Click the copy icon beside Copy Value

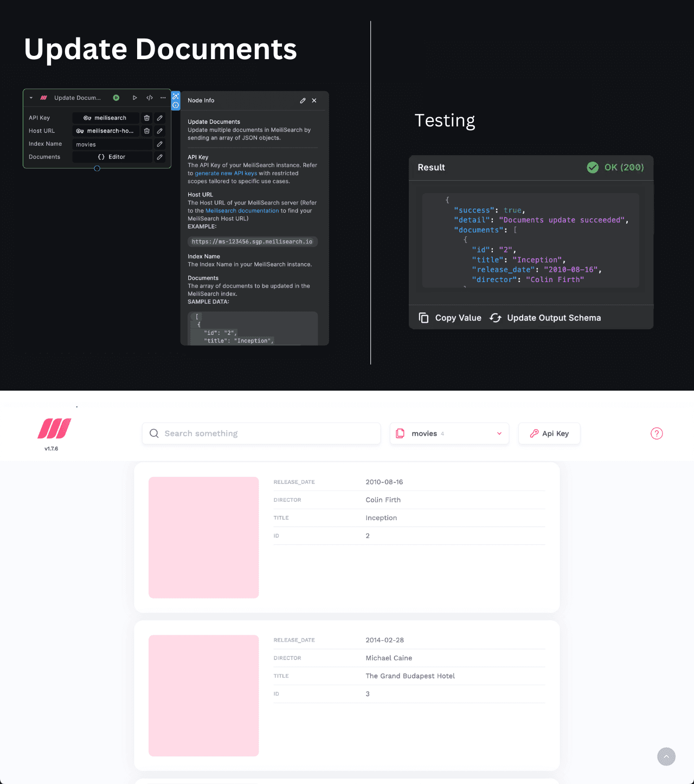click(424, 318)
